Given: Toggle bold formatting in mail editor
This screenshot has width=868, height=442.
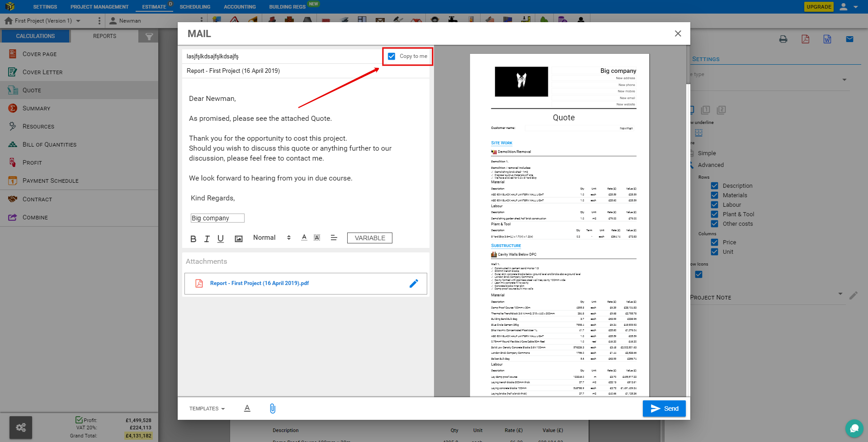Looking at the screenshot, I should click(x=193, y=238).
